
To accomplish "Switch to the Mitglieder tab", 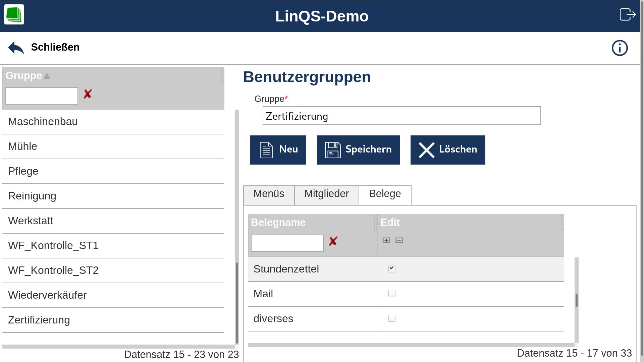I will (326, 194).
